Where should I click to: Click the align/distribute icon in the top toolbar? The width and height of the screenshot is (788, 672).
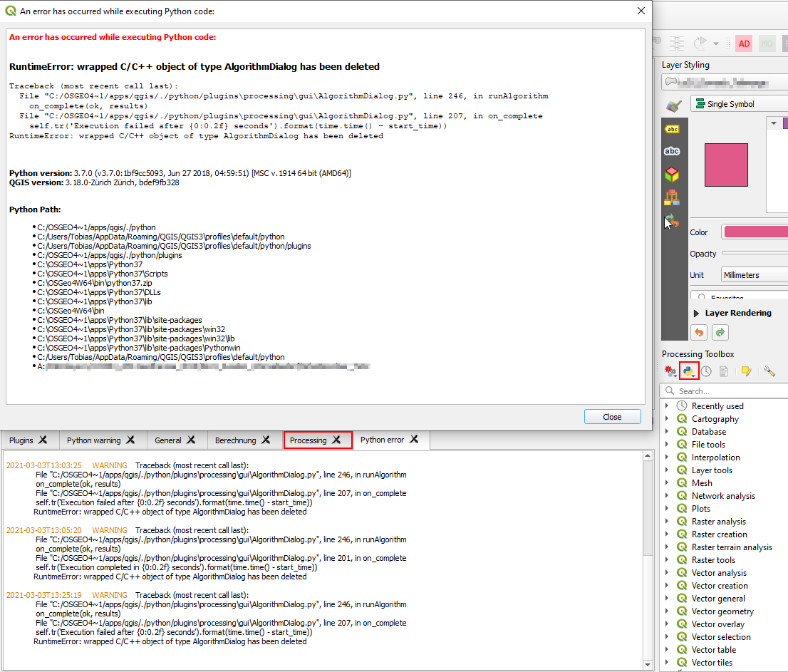point(677,43)
